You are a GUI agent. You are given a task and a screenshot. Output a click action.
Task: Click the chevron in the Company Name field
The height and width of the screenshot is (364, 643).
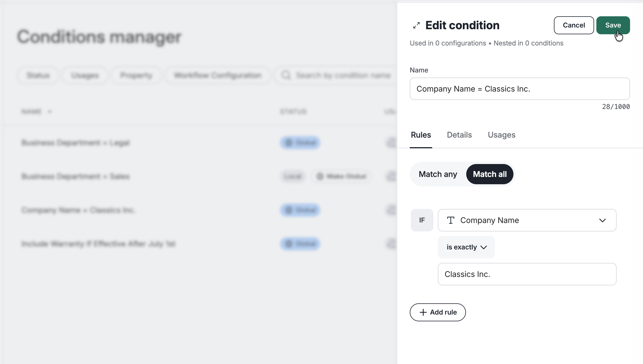click(602, 220)
